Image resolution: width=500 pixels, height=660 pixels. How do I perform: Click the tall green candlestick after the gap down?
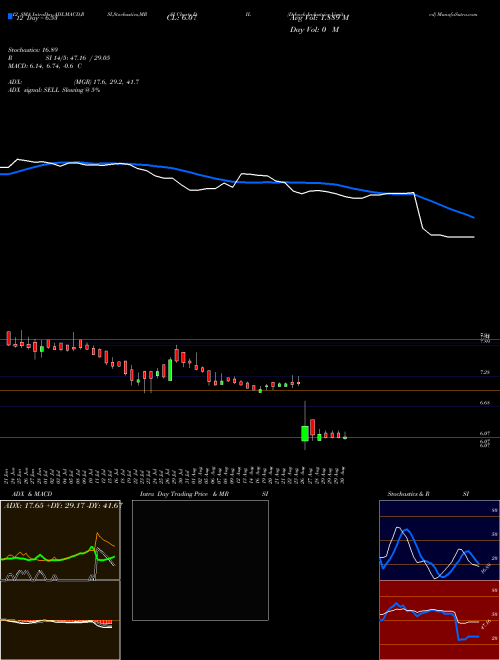tap(305, 434)
